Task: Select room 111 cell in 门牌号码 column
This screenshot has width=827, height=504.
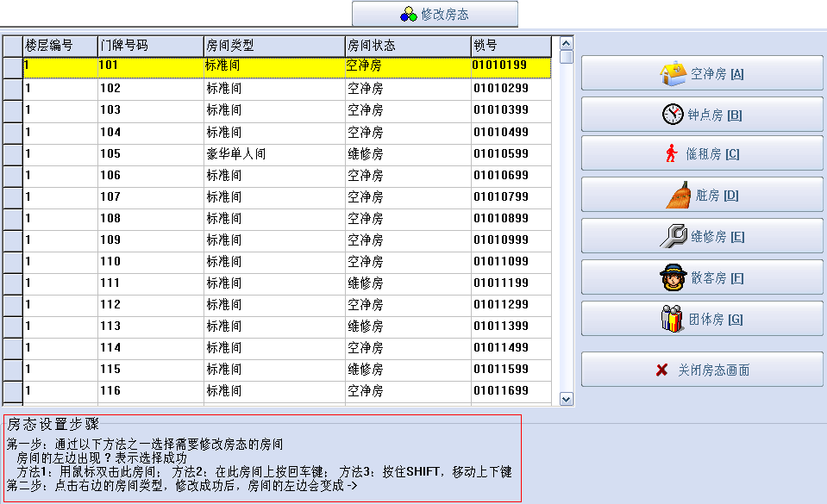Action: 150,283
